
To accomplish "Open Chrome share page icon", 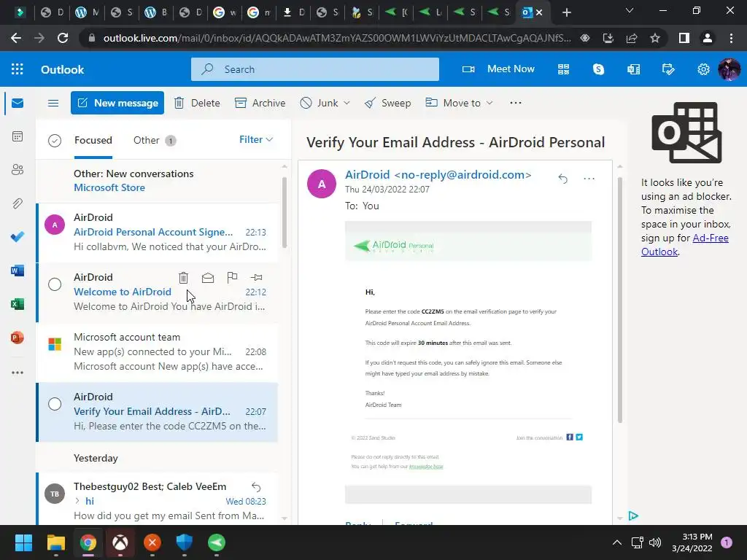I will [632, 38].
